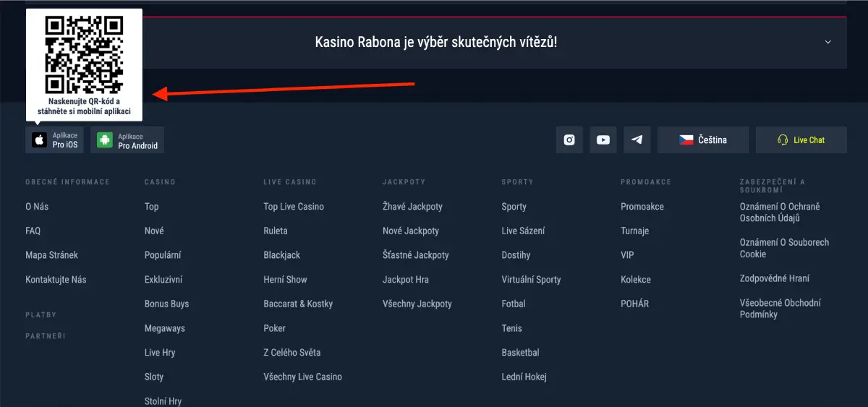Download the Pro Android app

click(x=127, y=140)
